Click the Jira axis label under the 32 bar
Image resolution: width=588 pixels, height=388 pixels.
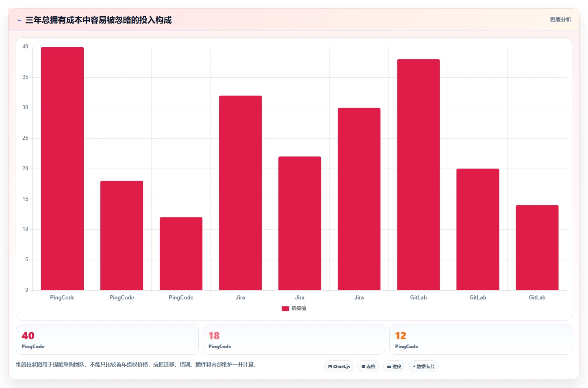[x=240, y=297]
